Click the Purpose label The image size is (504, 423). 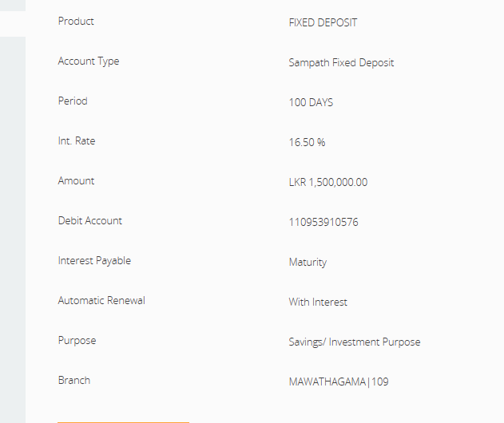[77, 341]
